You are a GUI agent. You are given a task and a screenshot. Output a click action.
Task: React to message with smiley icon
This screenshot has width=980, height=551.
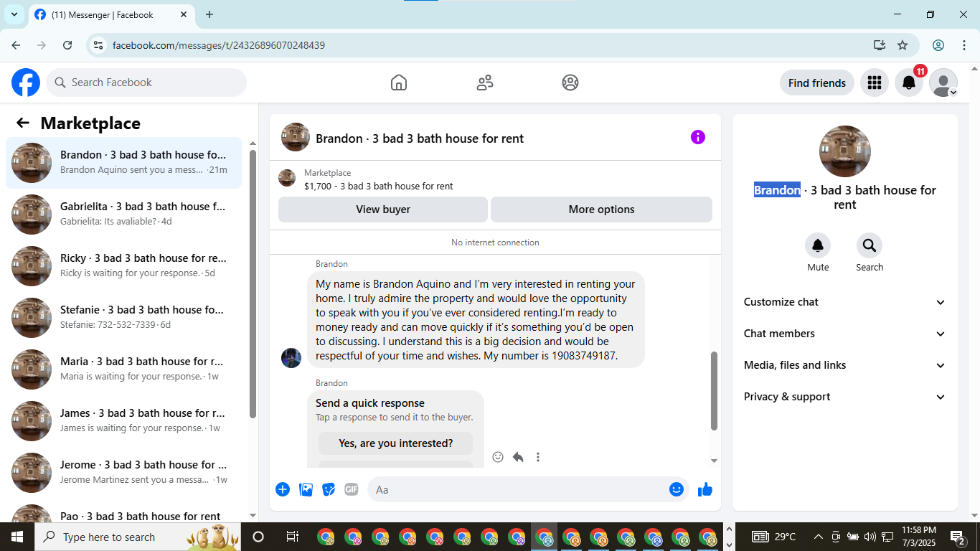point(498,457)
